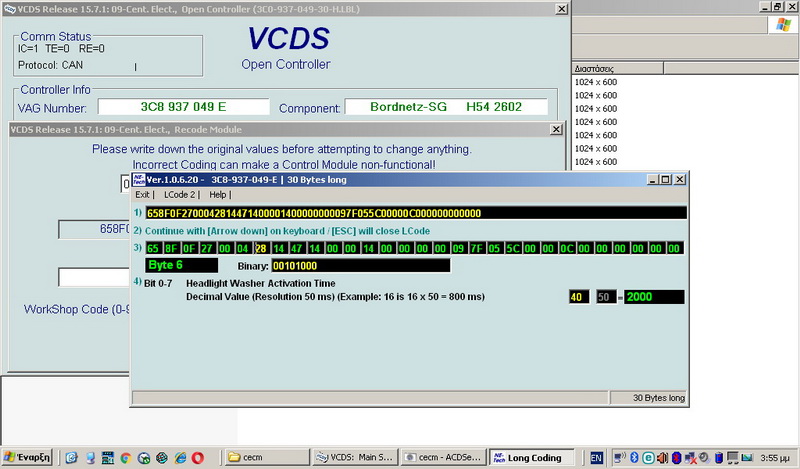Open the volume speaker tray icon
The image size is (800, 469).
coord(662,457)
